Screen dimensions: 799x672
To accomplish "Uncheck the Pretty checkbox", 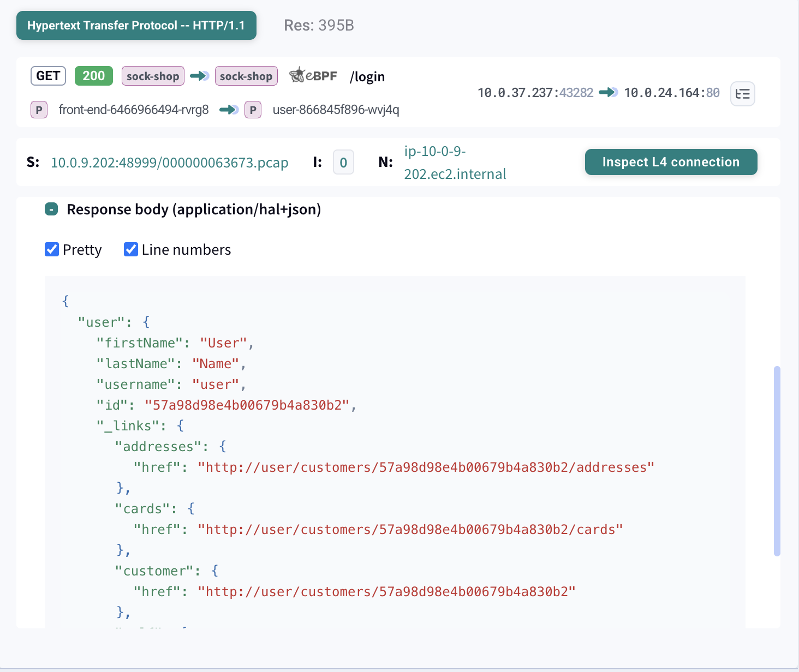I will tap(52, 249).
